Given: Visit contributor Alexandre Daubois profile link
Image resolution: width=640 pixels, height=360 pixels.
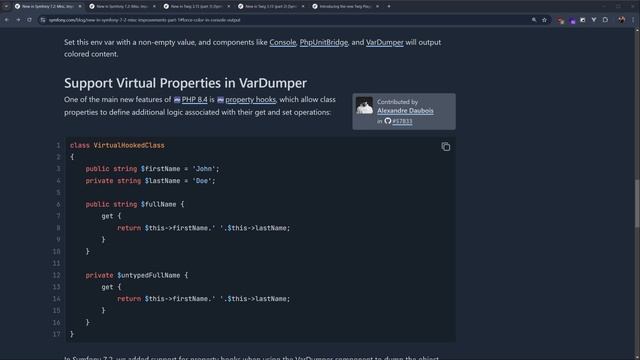Looking at the screenshot, I should coord(405,111).
